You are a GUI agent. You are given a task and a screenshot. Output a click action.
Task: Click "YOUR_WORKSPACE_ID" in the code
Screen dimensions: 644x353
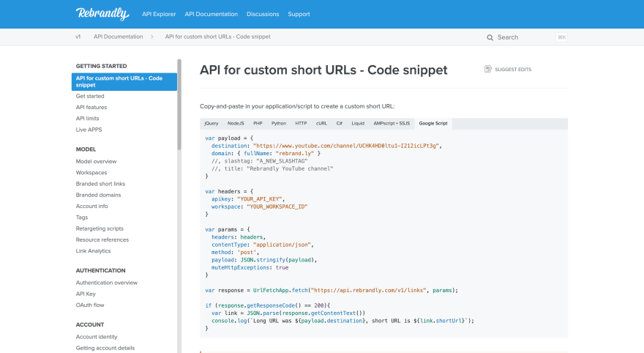277,207
